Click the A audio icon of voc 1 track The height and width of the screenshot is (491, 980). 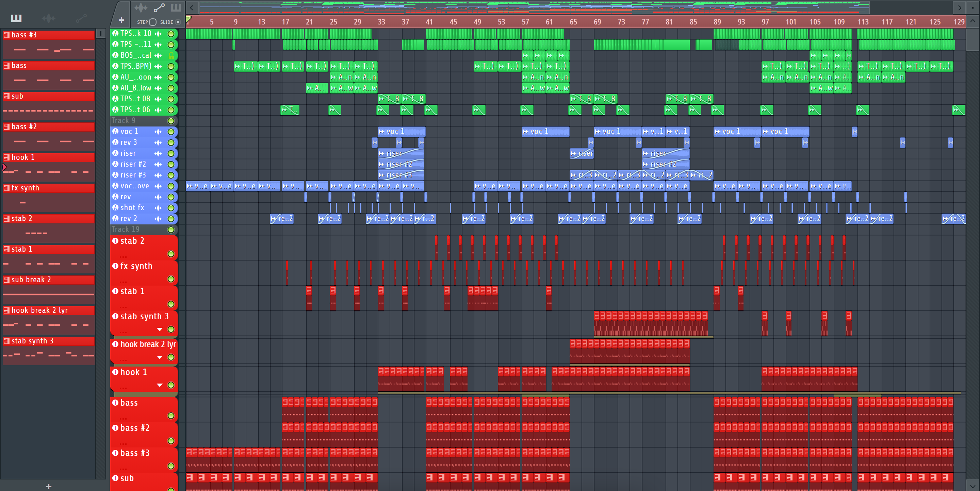(115, 132)
